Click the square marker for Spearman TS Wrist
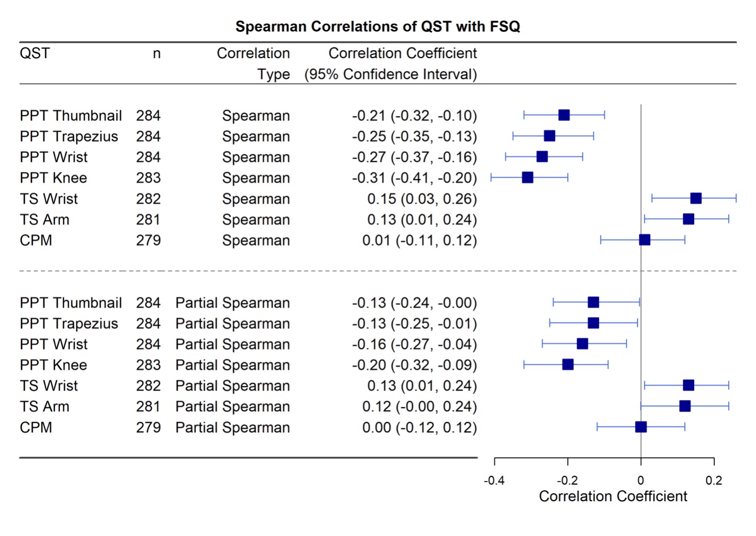Viewport: 756px width, 536px height. click(x=696, y=198)
